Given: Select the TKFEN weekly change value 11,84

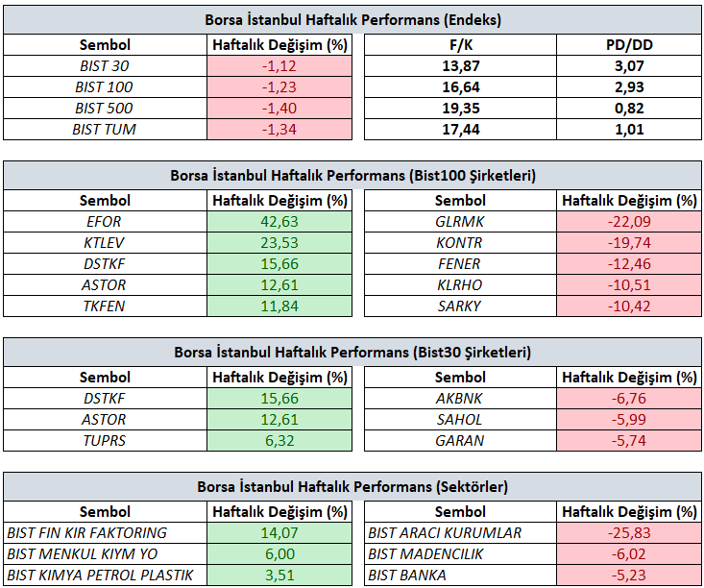Looking at the screenshot, I should point(280,306).
